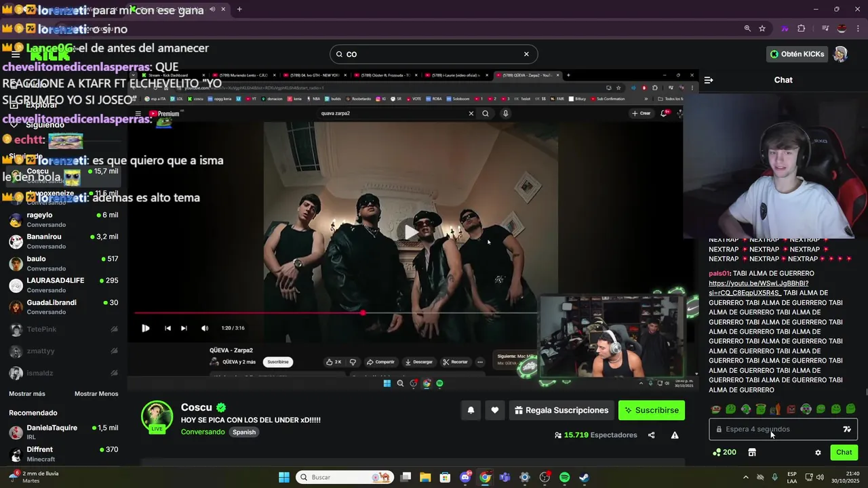This screenshot has width=868, height=488.
Task: Select the headphones green quick emote
Action: [x=806, y=409]
